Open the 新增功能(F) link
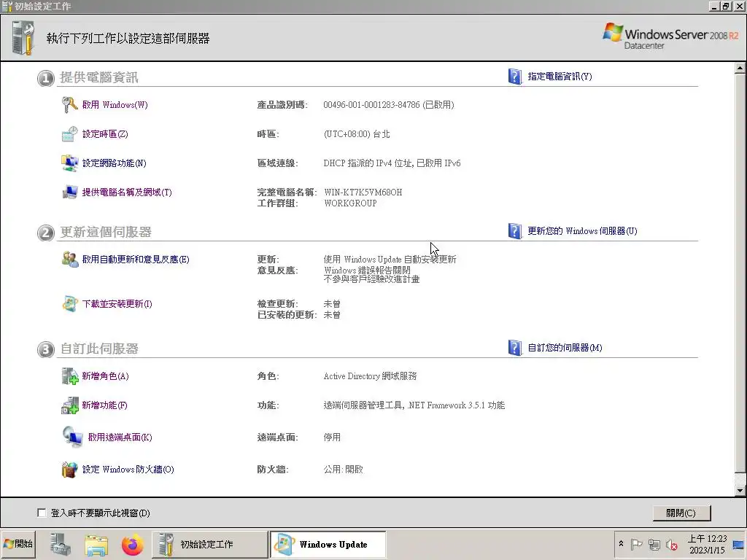 point(104,405)
